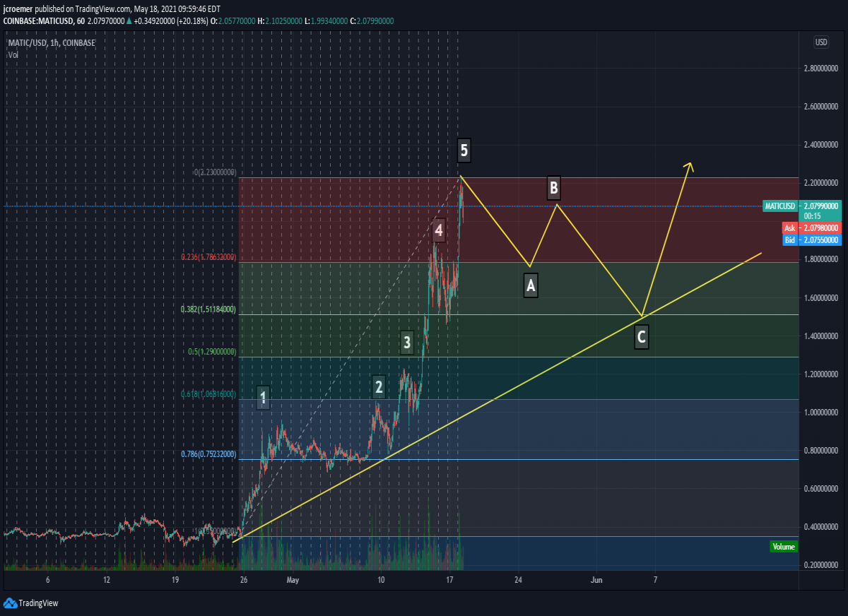Select wave label 4 annotation
Screen dimensions: 848x616
439,230
